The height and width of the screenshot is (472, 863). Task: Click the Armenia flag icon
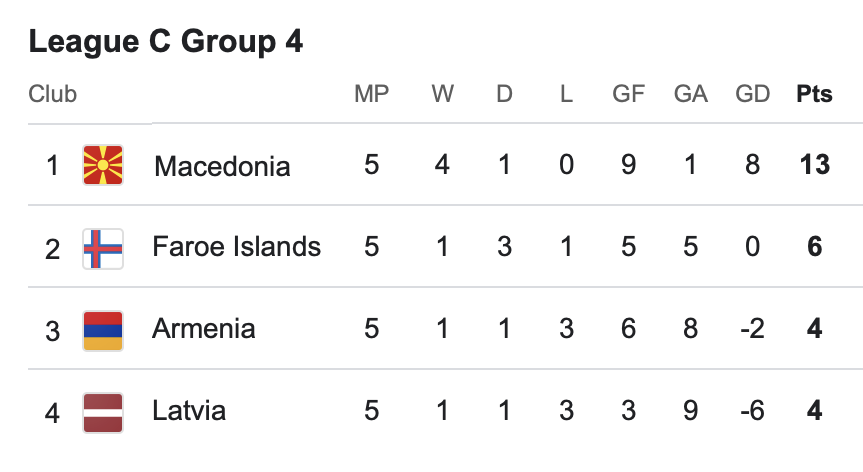coord(102,329)
